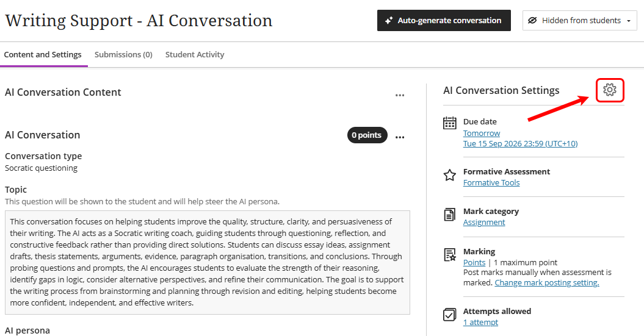Image resolution: width=644 pixels, height=336 pixels.
Task: Click the Formative Assessment star icon
Action: 450,175
